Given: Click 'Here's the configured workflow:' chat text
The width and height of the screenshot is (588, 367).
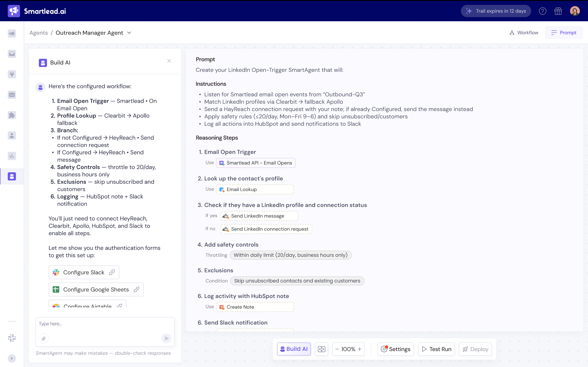Looking at the screenshot, I should point(90,86).
